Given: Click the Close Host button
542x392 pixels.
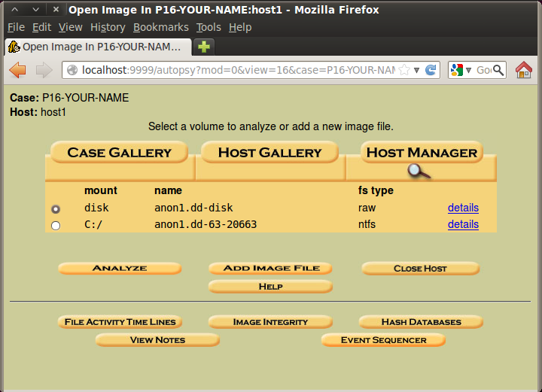Looking at the screenshot, I should 420,269.
